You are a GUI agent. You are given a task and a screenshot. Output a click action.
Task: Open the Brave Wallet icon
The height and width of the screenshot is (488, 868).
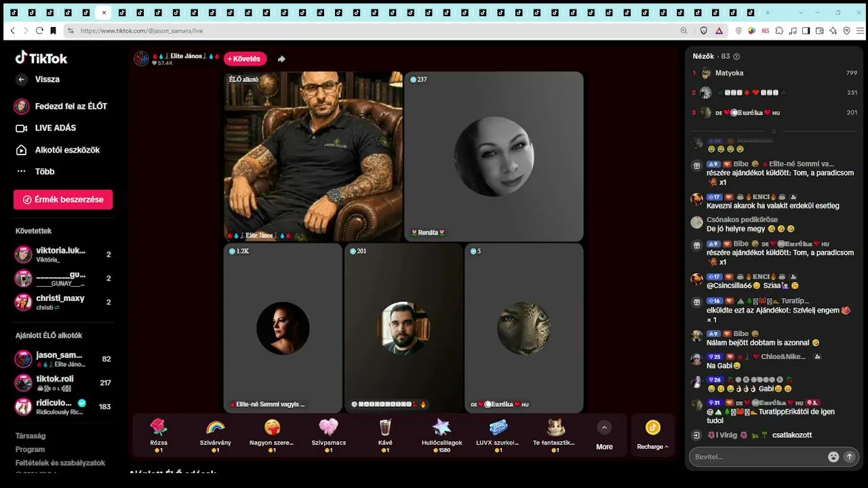point(820,30)
